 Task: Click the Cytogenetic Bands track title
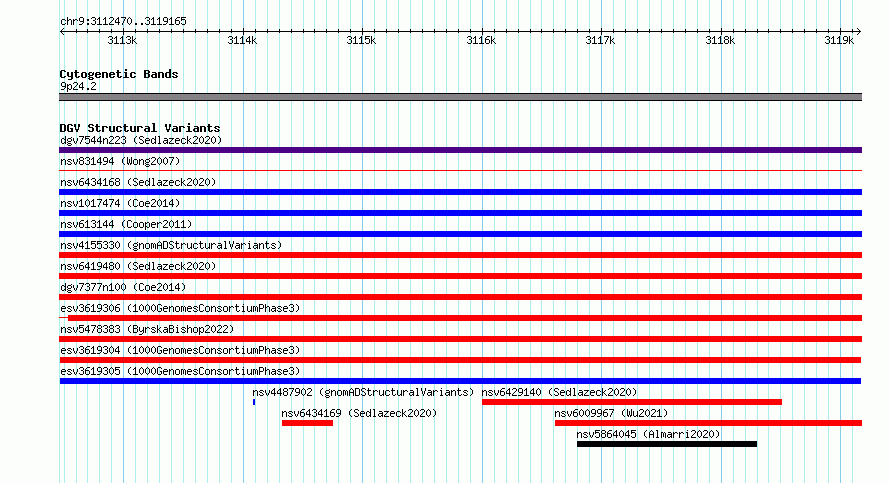pos(119,74)
